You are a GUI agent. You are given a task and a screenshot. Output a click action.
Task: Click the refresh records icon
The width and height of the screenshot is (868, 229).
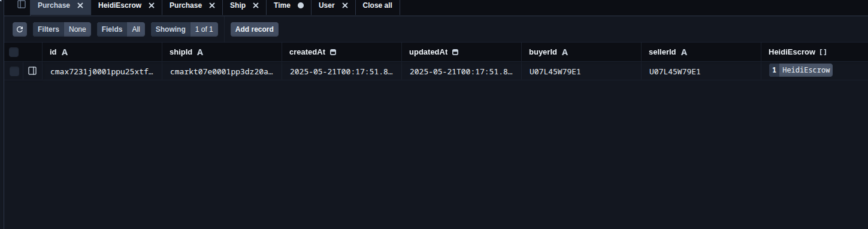20,29
